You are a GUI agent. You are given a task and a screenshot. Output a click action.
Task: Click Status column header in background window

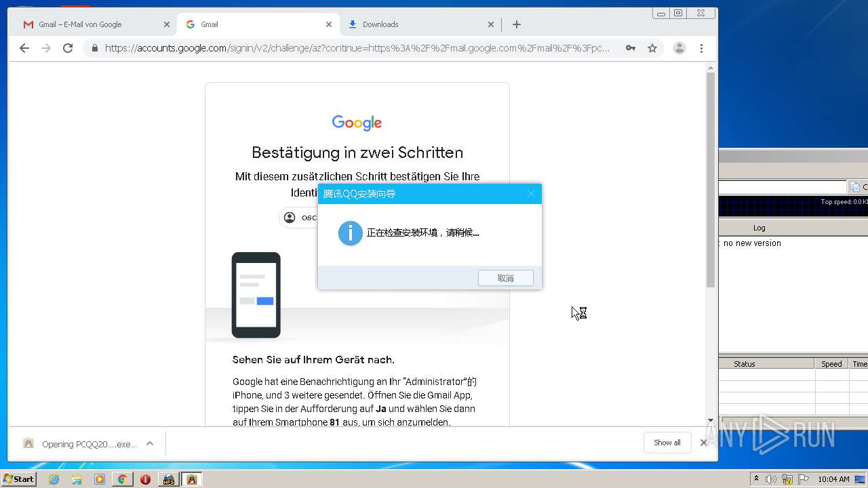(x=744, y=364)
